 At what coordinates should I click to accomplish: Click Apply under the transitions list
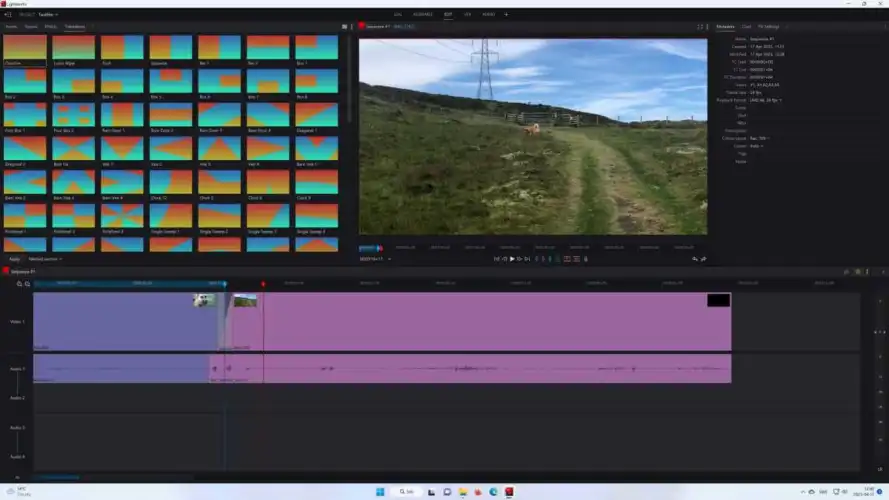15,259
